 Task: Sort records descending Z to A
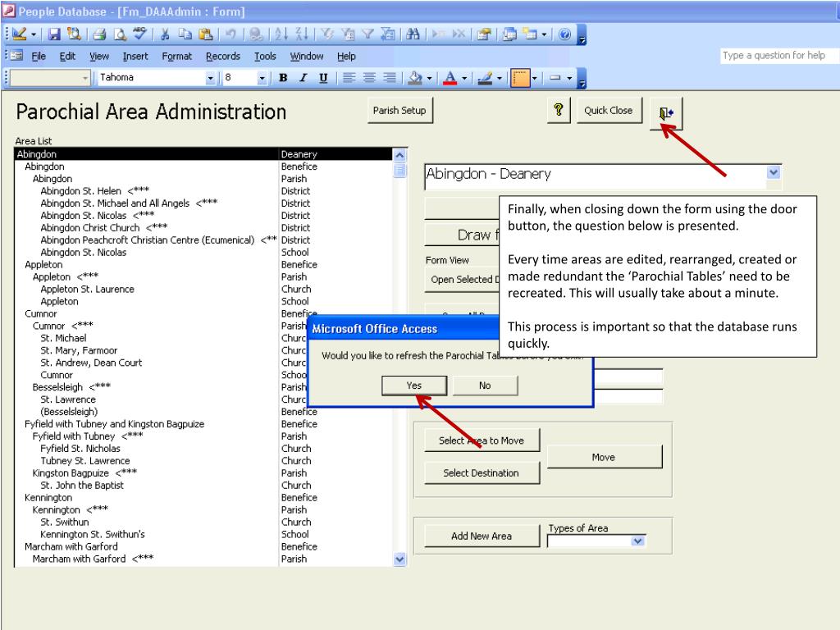pos(302,34)
